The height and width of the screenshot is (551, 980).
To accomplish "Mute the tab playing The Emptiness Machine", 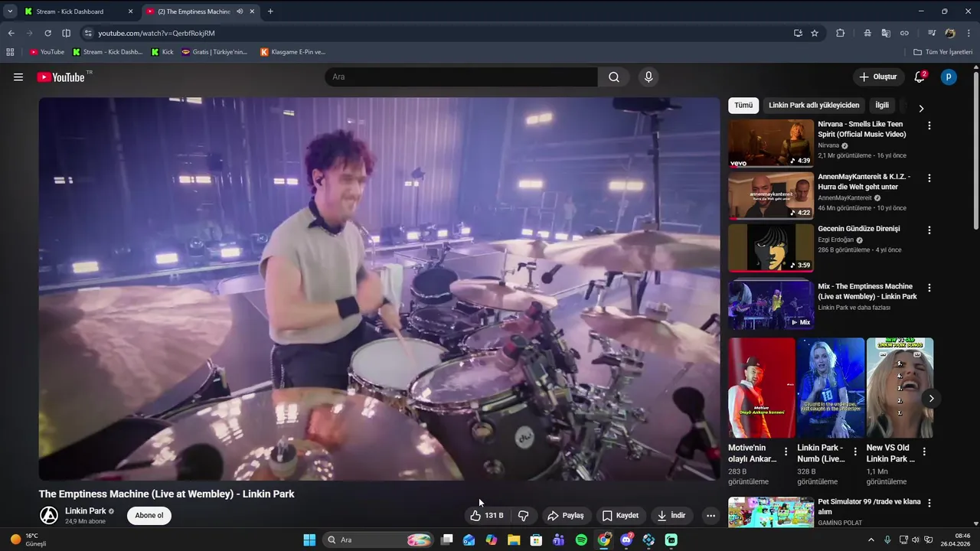I will [240, 11].
